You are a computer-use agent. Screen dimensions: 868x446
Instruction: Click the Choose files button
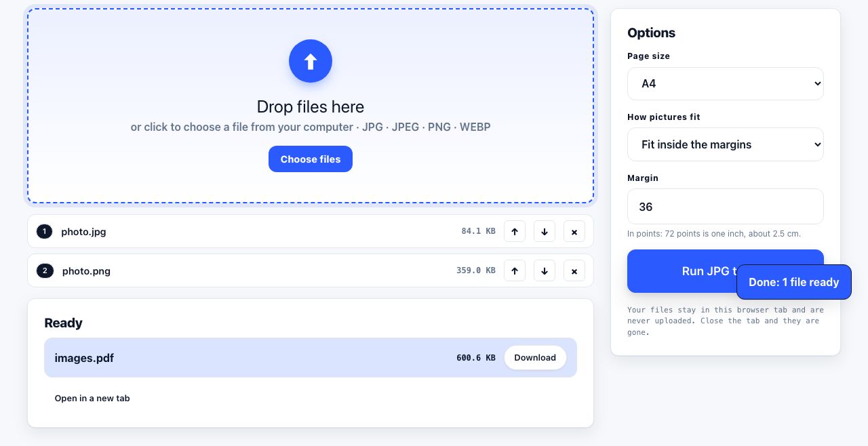(311, 159)
